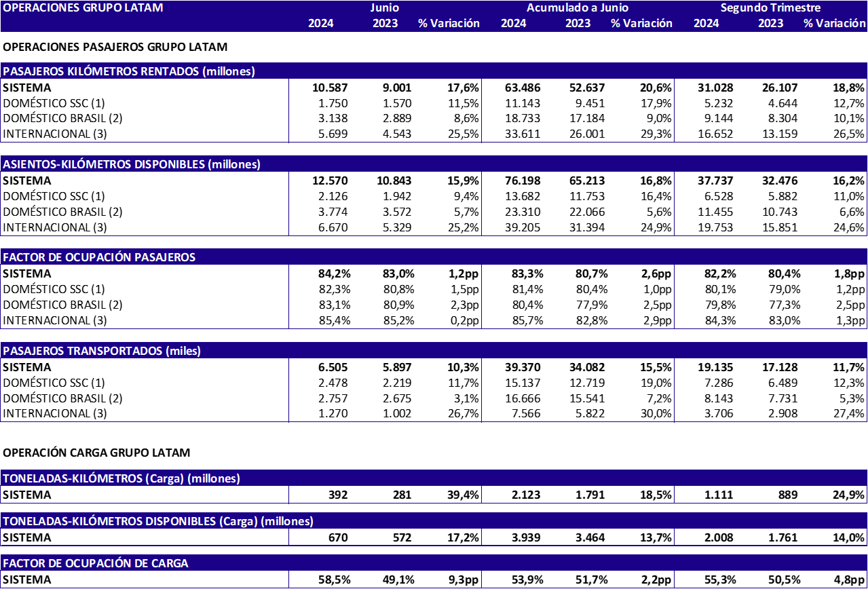The image size is (868, 589).
Task: Click 2024 under Segundo Trimestre
Action: click(x=706, y=23)
